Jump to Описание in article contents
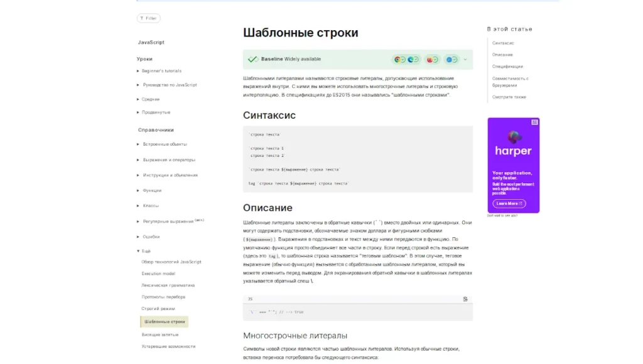 [502, 55]
